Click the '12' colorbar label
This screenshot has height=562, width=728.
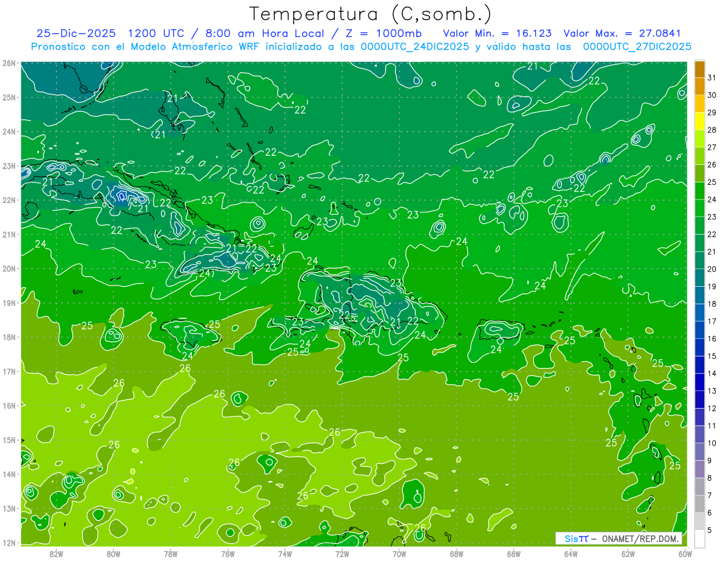[712, 408]
